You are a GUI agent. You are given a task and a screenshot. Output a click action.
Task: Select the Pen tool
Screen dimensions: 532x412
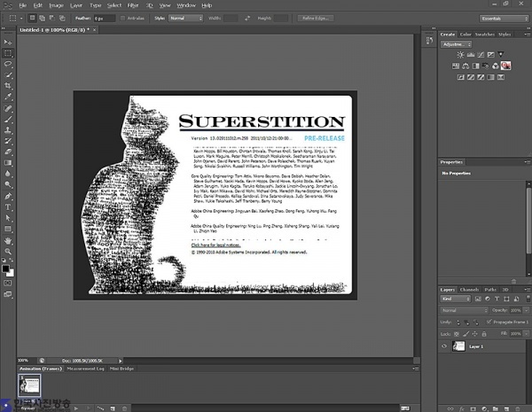(x=7, y=197)
